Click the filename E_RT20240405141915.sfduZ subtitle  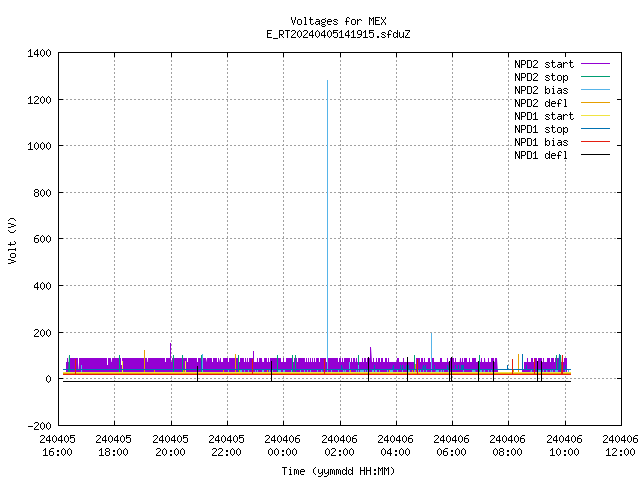[x=338, y=34]
